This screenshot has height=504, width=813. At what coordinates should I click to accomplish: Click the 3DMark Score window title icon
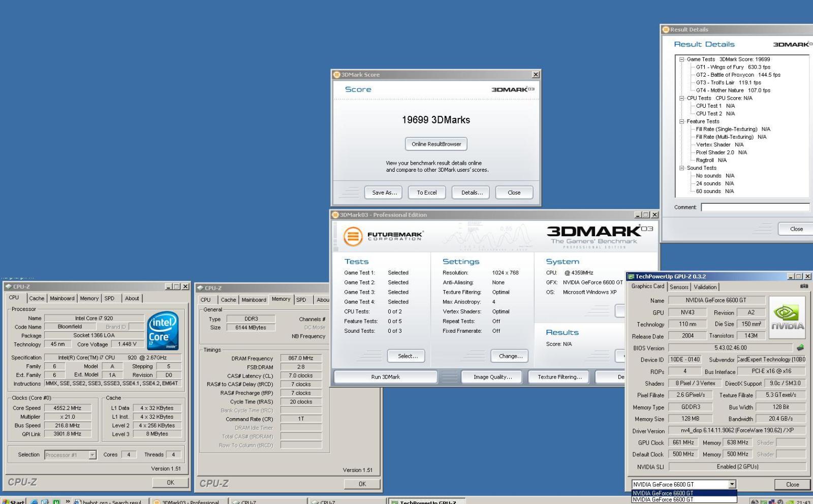(336, 75)
